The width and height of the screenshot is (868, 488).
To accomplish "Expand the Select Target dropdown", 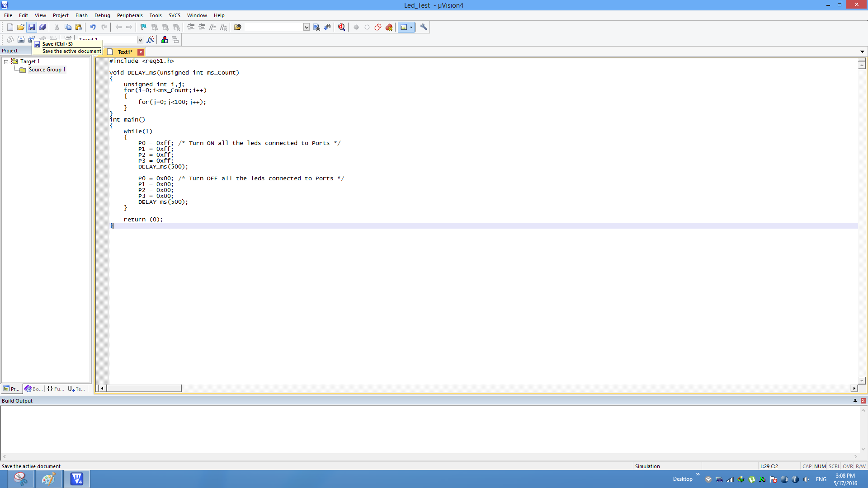I will coord(140,40).
